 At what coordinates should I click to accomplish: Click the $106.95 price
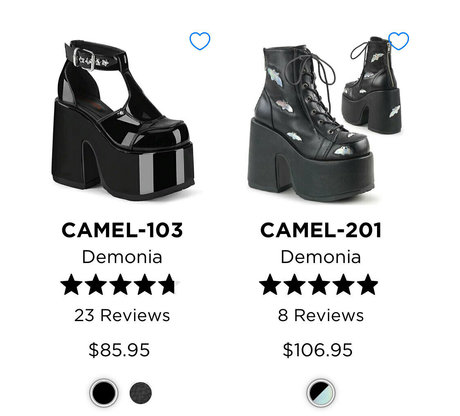coord(318,350)
